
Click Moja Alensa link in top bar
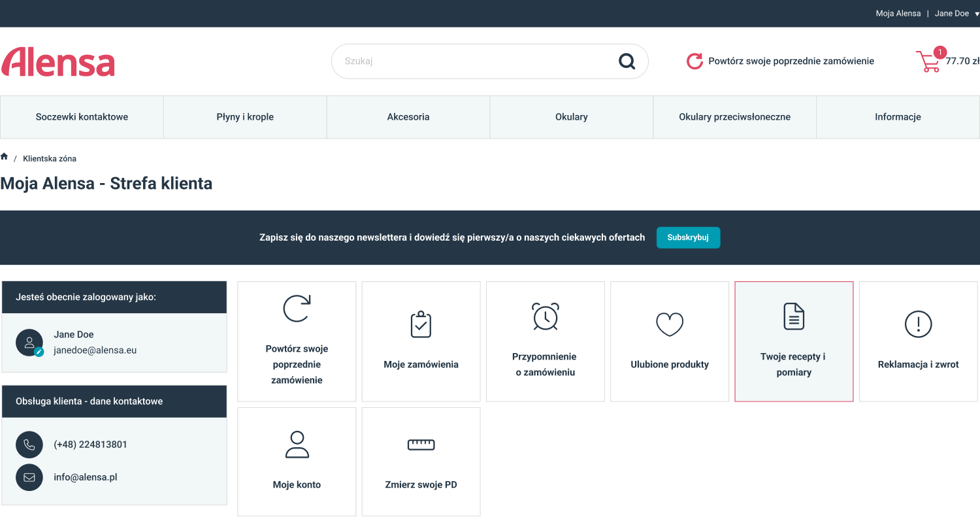coord(898,13)
